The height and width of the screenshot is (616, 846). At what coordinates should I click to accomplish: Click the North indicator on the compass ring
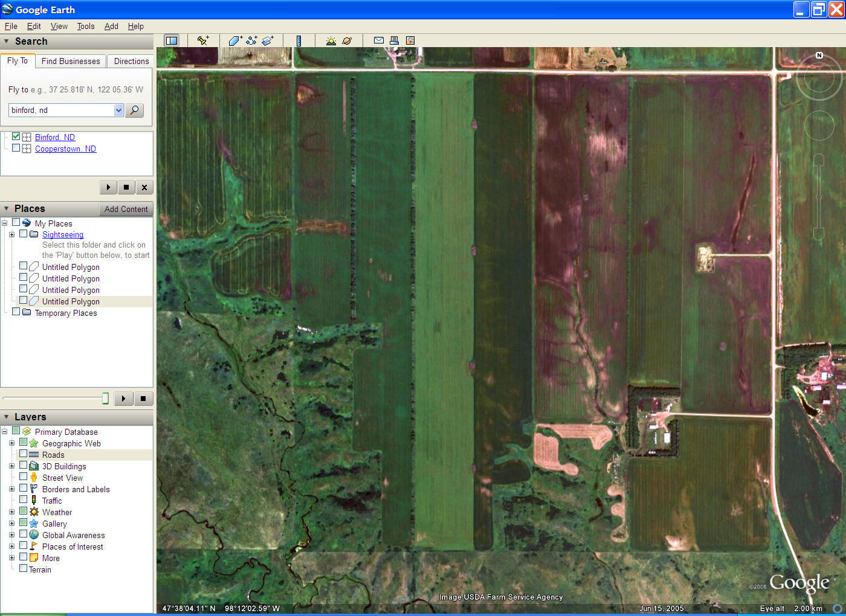coord(819,55)
